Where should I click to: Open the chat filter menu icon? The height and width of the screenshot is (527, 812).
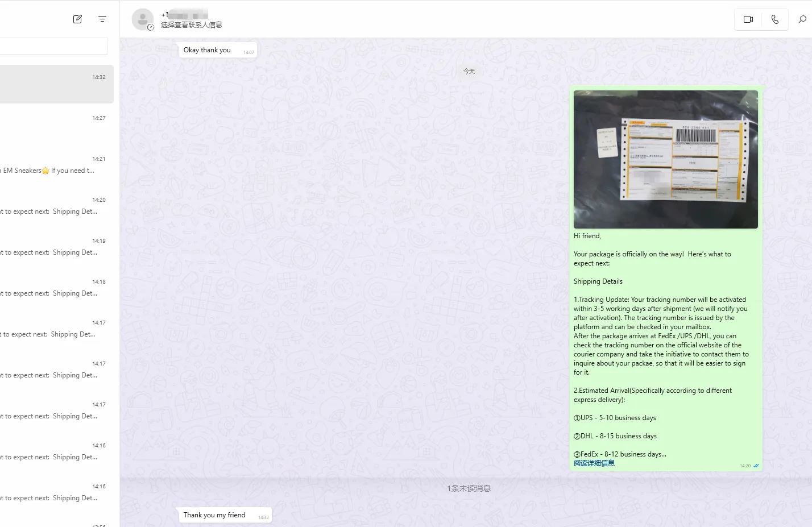pyautogui.click(x=102, y=19)
